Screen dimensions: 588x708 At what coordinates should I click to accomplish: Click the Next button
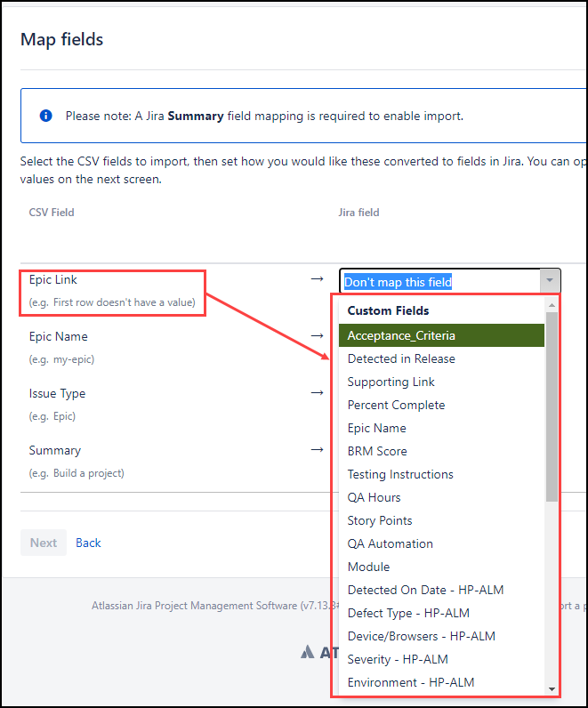(44, 543)
